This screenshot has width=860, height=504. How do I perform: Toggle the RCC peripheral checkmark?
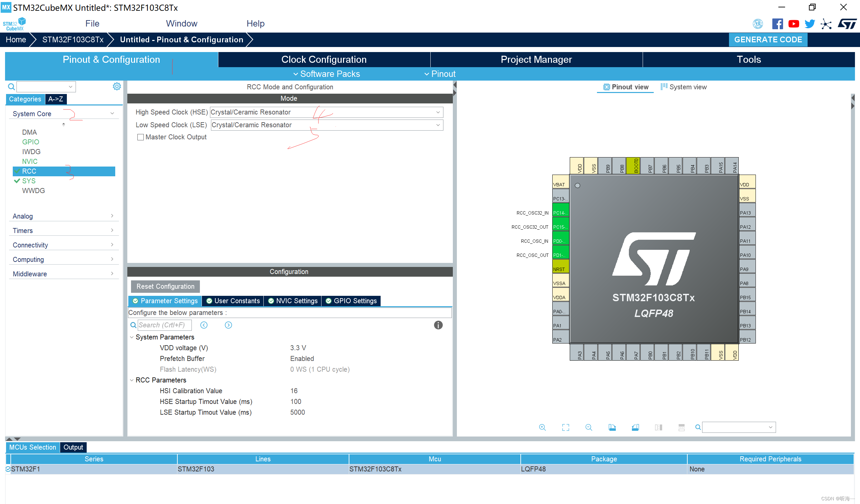click(x=17, y=171)
